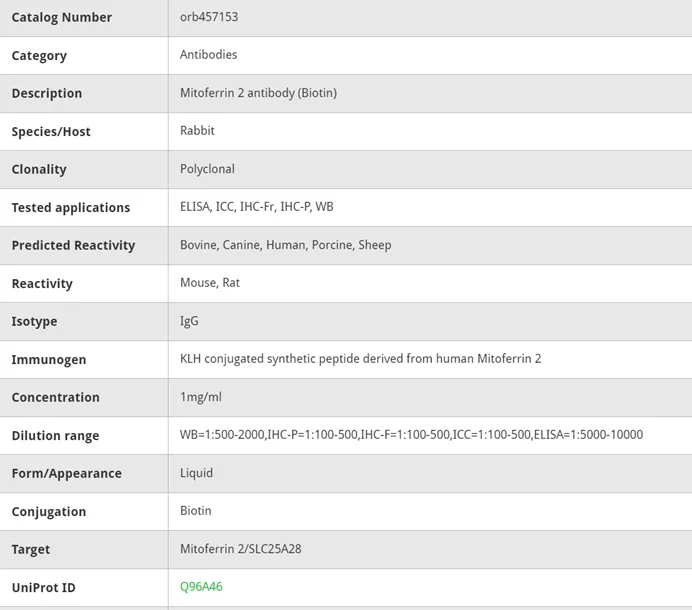
Task: Select the Mitoferrin 2/SLC25A28 target text
Action: (241, 549)
